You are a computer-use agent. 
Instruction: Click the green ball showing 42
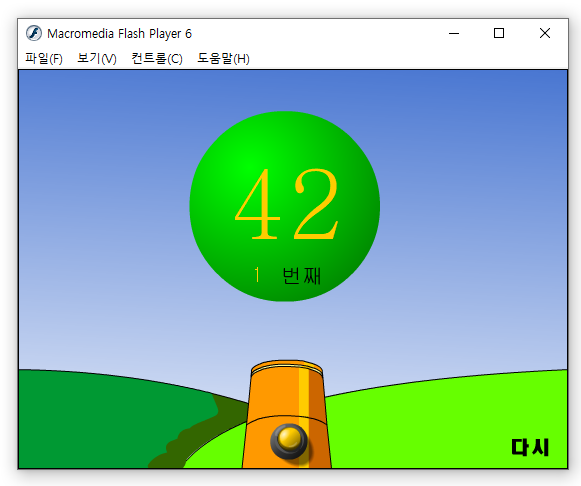pos(285,206)
